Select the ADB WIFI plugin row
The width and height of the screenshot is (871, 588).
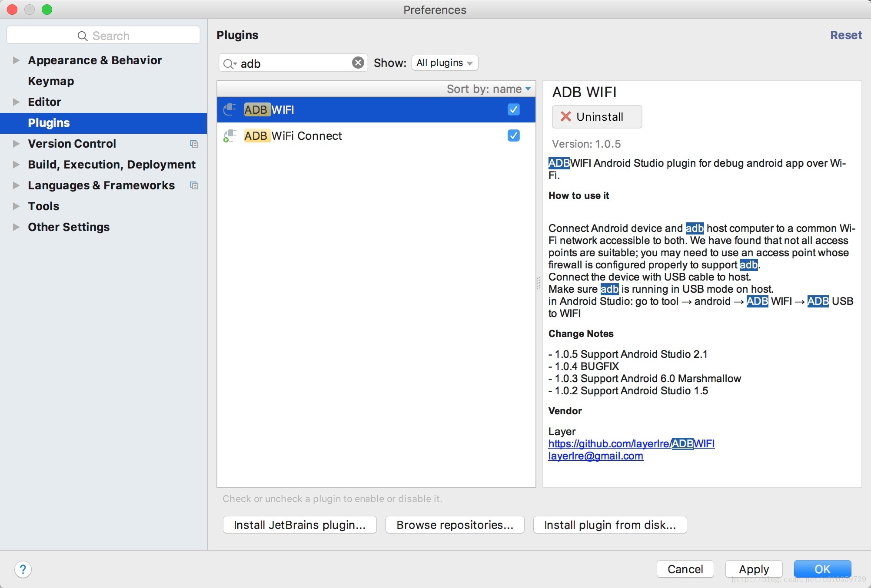point(376,109)
